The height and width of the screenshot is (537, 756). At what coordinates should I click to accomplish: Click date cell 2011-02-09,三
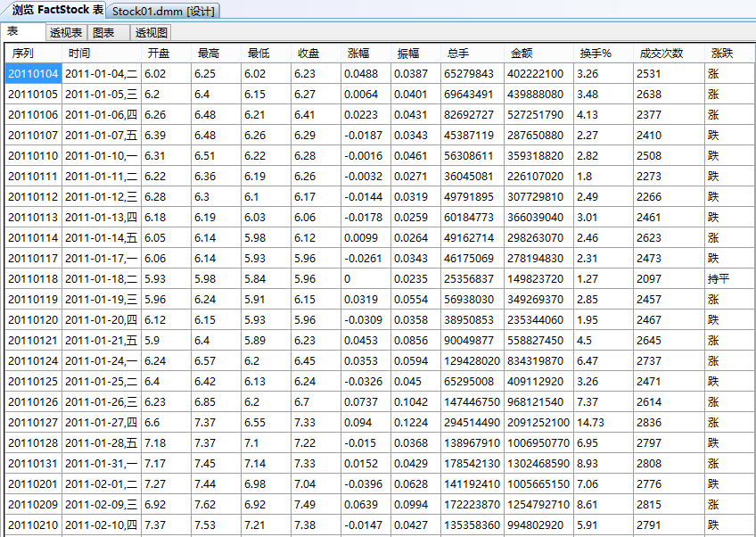point(102,505)
